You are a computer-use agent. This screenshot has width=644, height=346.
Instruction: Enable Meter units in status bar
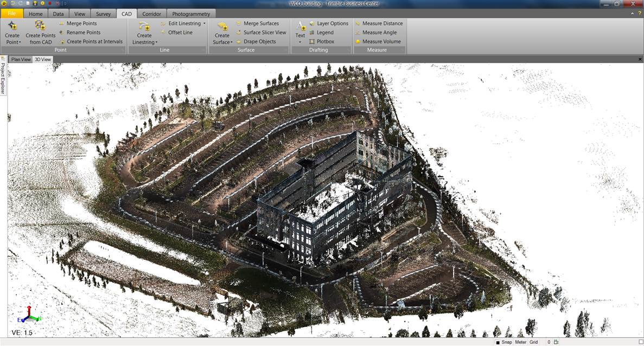[520, 342]
